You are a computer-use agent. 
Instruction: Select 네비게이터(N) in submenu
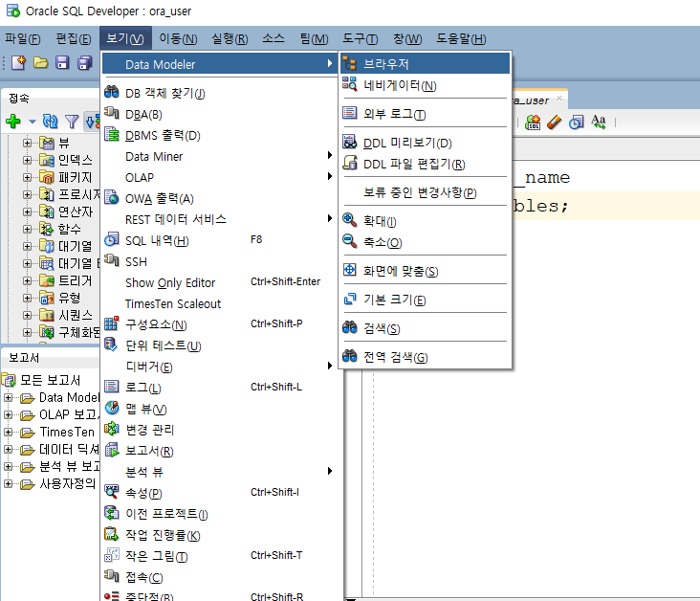tap(425, 85)
